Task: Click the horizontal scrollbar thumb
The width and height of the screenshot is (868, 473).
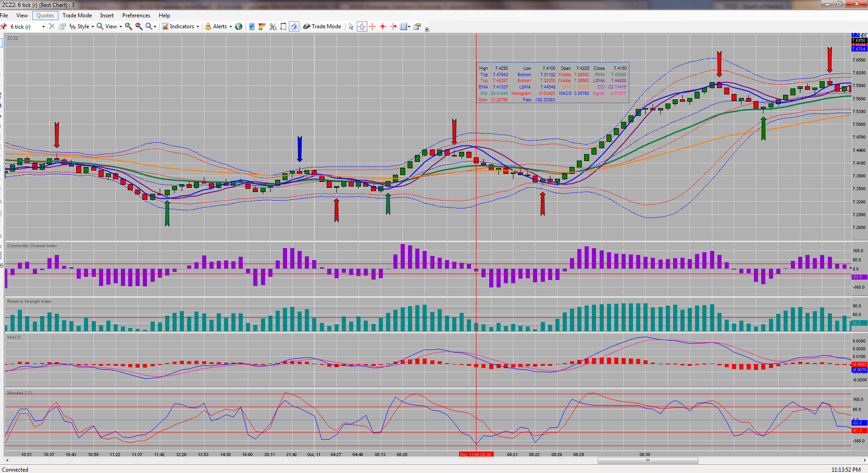Action: (x=648, y=460)
